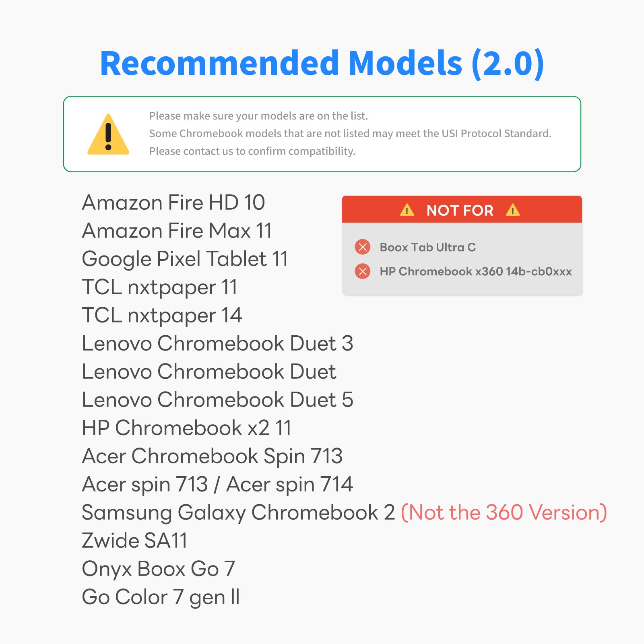The image size is (644, 644).
Task: Click the warning icon right of NOT FOR
Action: [x=513, y=210]
